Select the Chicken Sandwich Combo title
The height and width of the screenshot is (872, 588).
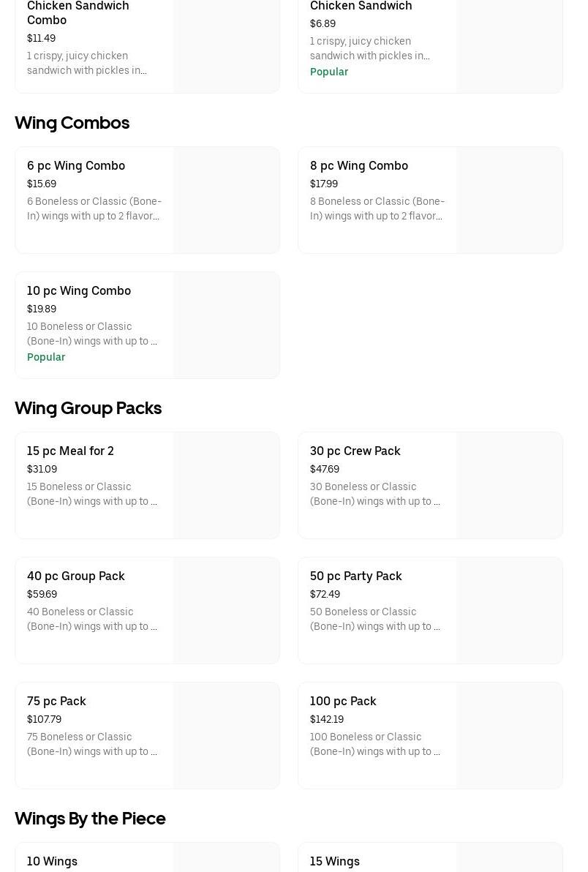tap(78, 13)
